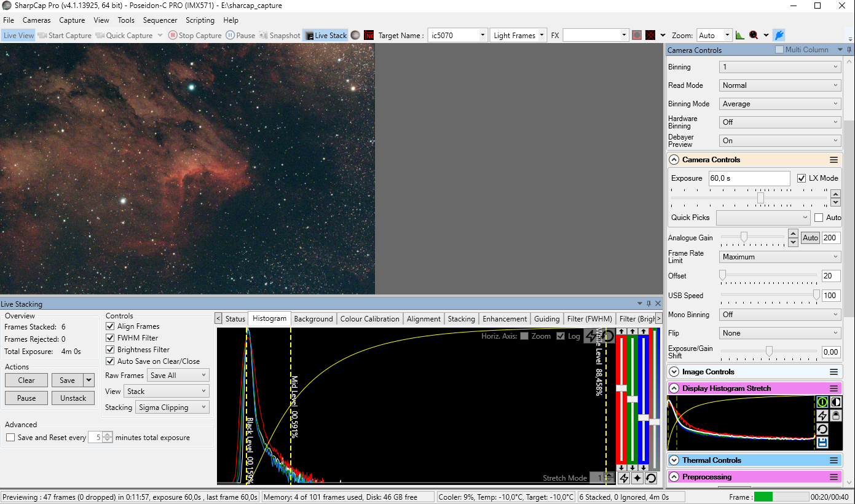Click the lightning auto-stretch icon in Display Histogram Stretch
Image resolution: width=855 pixels, height=504 pixels.
(x=822, y=416)
